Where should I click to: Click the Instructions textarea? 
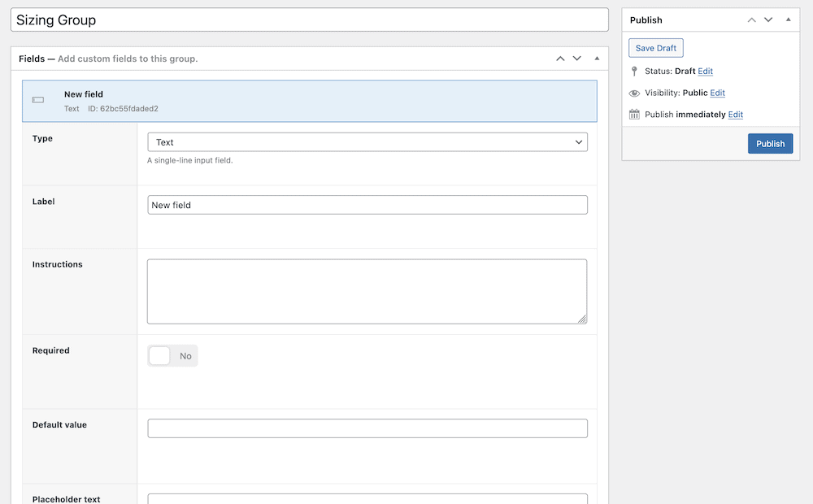(367, 291)
